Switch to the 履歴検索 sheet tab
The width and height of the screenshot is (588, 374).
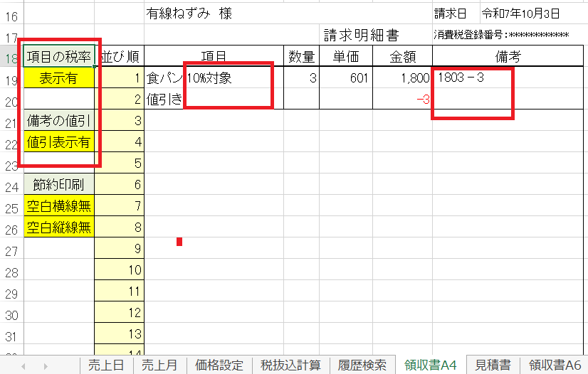362,365
